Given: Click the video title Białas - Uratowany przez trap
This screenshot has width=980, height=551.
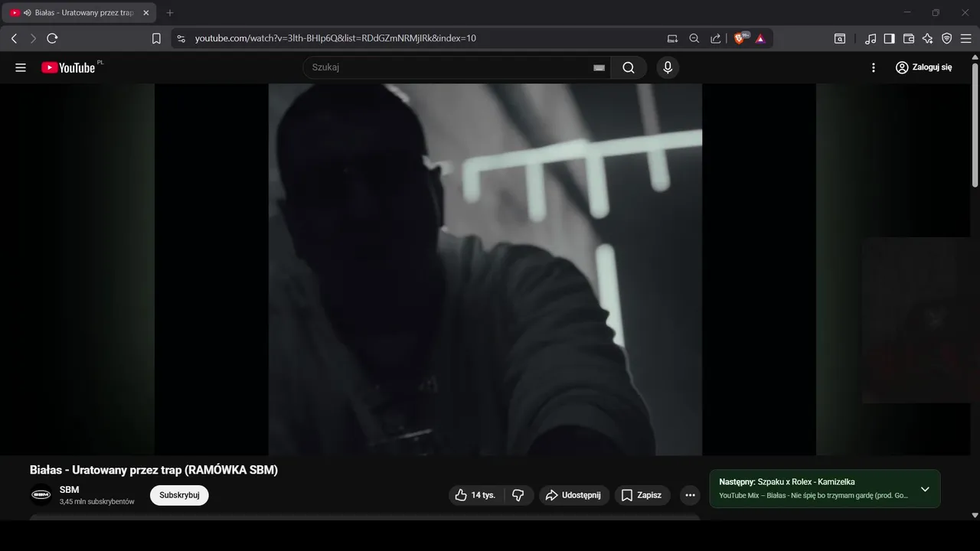Looking at the screenshot, I should pos(154,470).
